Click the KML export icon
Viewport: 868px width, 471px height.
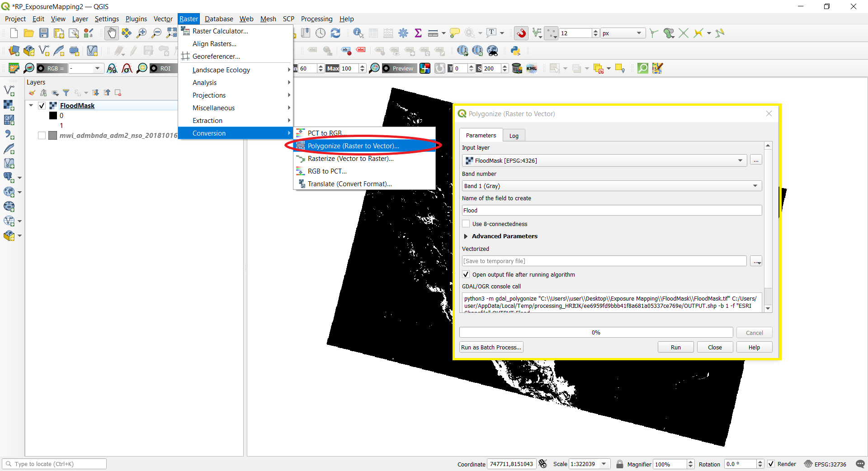pyautogui.click(x=532, y=68)
